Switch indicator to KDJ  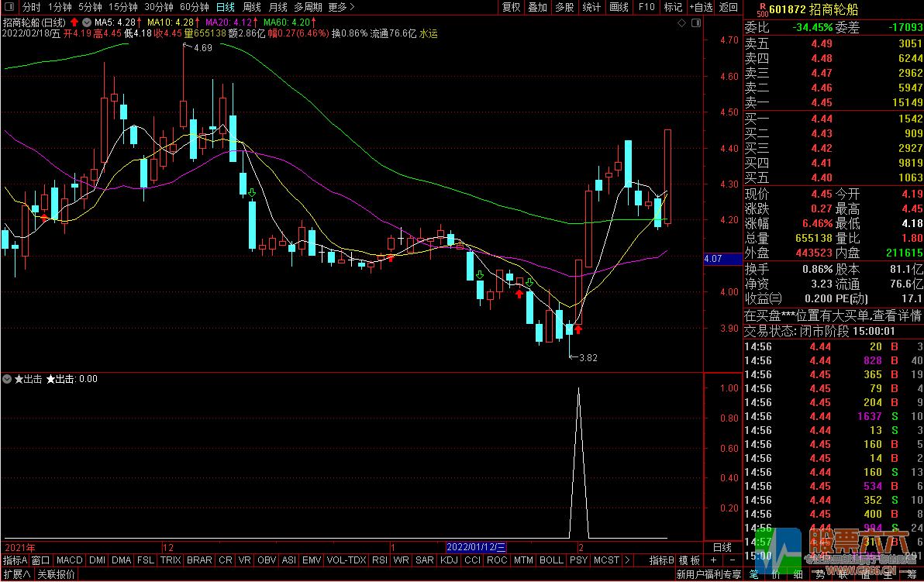pos(449,560)
